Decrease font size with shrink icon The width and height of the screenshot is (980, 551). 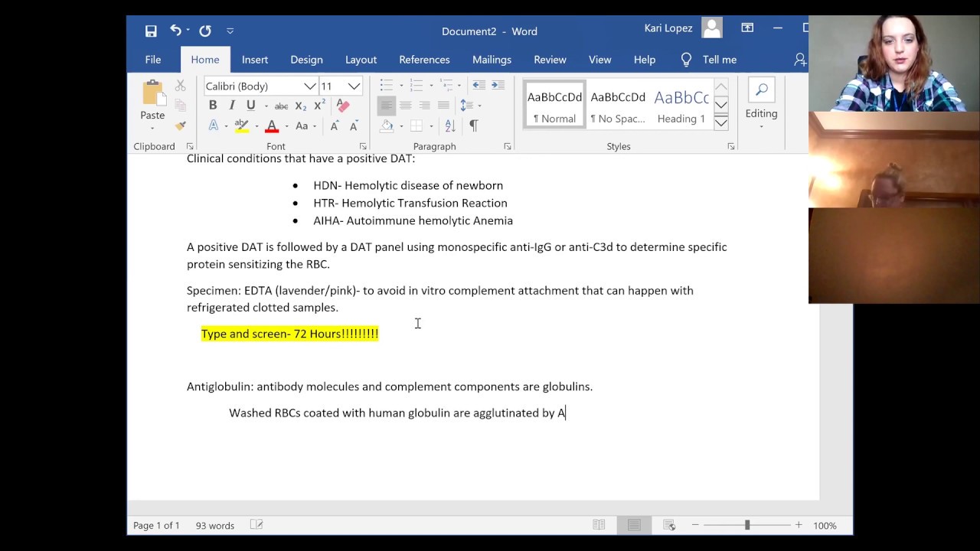353,126
